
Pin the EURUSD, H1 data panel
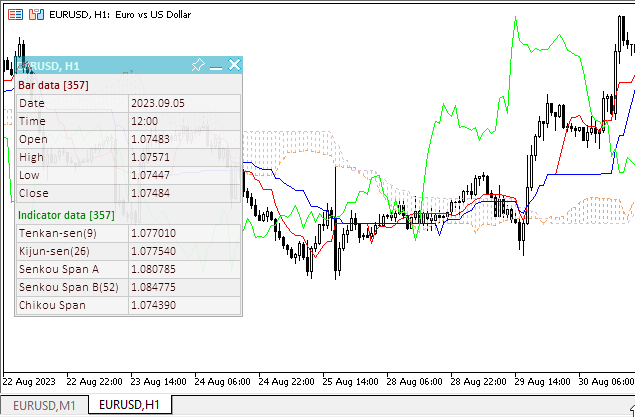click(198, 65)
